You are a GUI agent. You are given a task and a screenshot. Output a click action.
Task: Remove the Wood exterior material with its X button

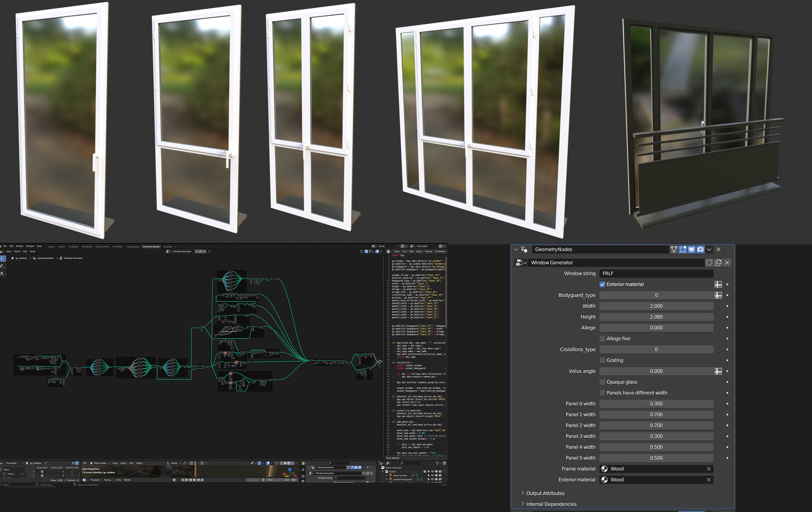(709, 479)
